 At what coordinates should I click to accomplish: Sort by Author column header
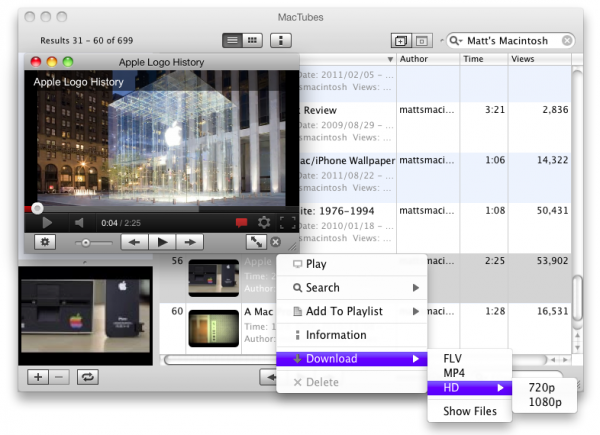point(428,59)
